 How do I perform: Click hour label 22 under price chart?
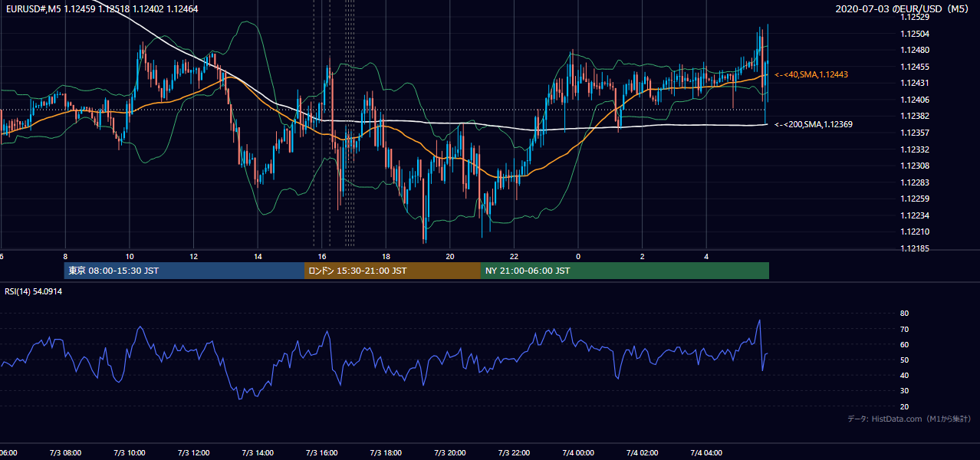click(514, 257)
